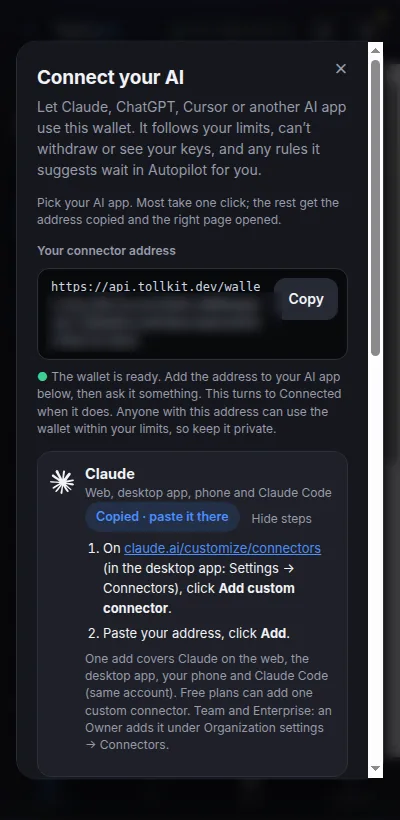Click the green wallet ready status dot
This screenshot has width=400, height=820.
coord(42,377)
